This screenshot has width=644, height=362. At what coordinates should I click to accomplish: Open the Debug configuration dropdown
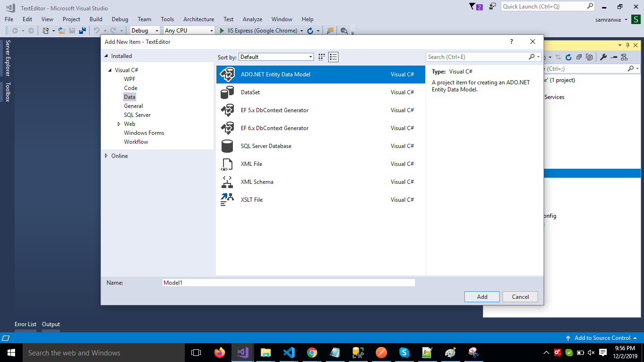tap(145, 31)
